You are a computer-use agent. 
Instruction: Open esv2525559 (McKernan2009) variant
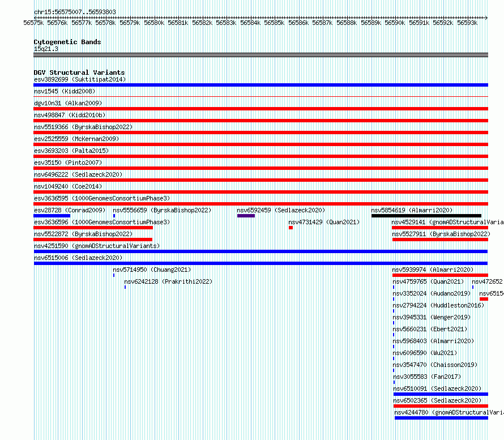pyautogui.click(x=76, y=139)
